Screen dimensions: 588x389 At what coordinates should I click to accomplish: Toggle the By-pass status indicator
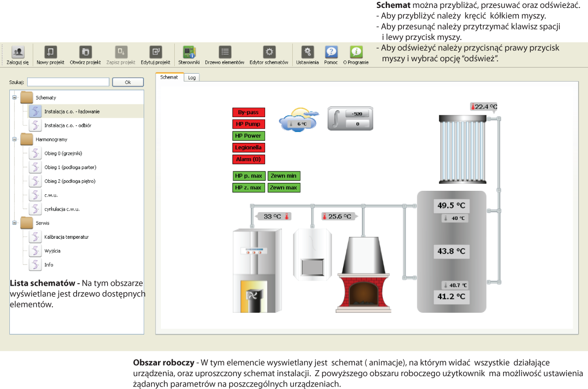click(249, 112)
